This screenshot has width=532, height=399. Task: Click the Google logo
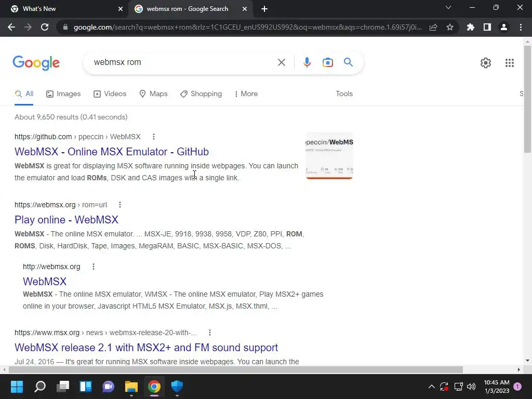(36, 63)
